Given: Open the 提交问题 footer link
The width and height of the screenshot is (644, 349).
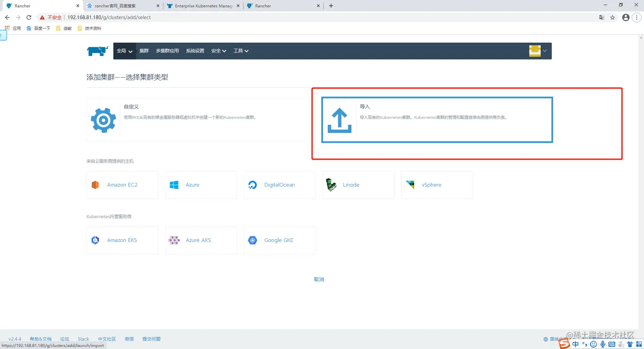Looking at the screenshot, I should 151,339.
